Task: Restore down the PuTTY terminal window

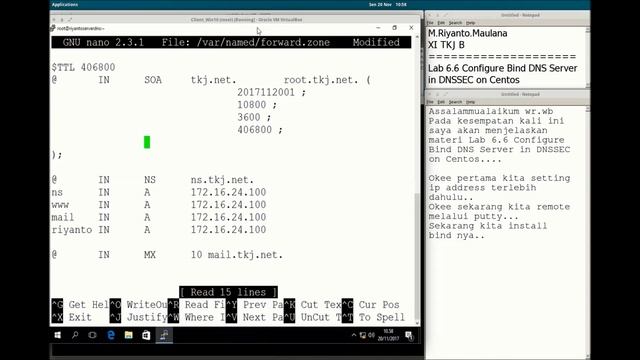Action: 394,28
